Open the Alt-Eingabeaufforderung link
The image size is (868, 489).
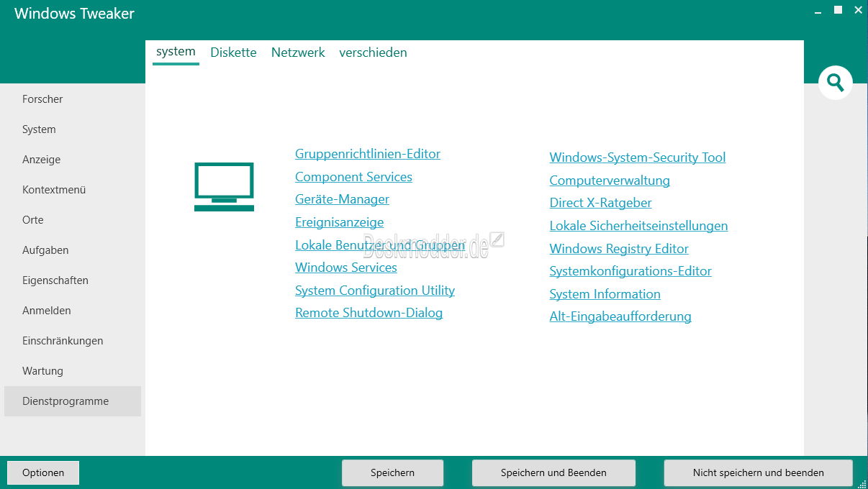[620, 316]
